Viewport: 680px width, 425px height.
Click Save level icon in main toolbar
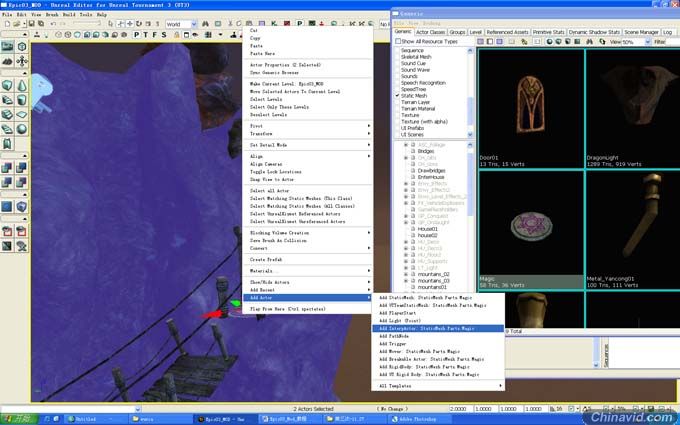[32, 24]
